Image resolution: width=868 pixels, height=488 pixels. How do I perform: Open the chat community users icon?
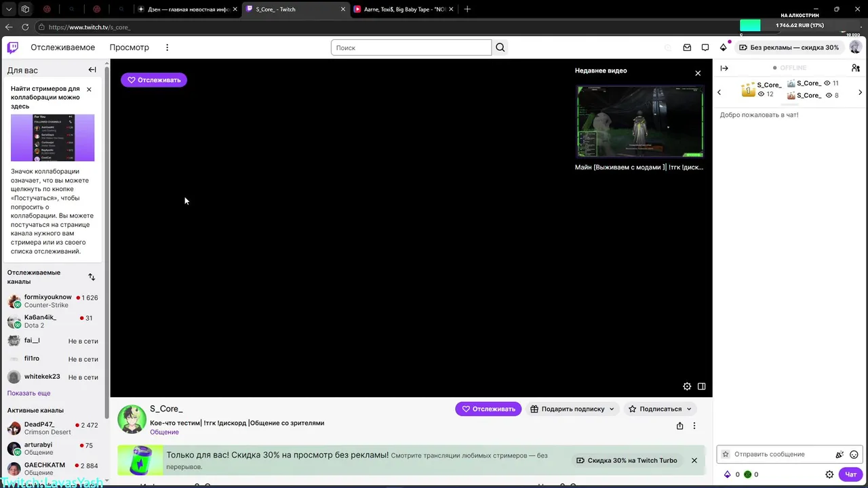click(x=856, y=68)
